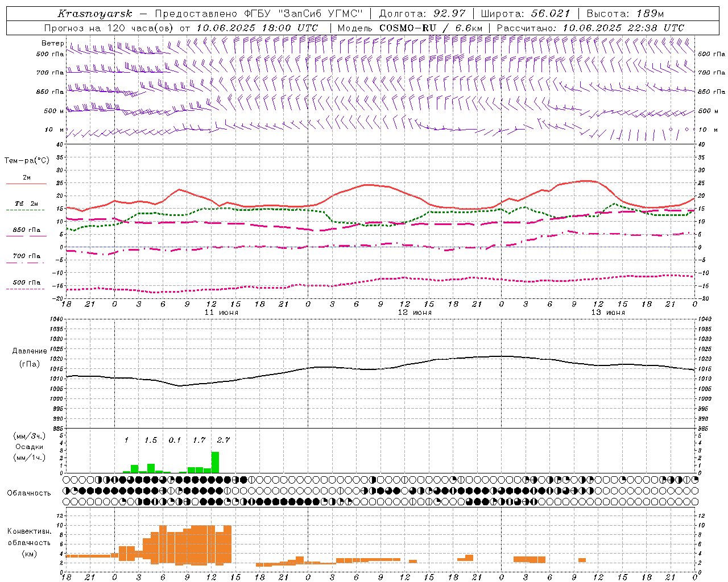Viewport: 728px width, 582px height.
Task: Click the Модель COSMO-RU / 6.6км label
Action: pos(409,28)
